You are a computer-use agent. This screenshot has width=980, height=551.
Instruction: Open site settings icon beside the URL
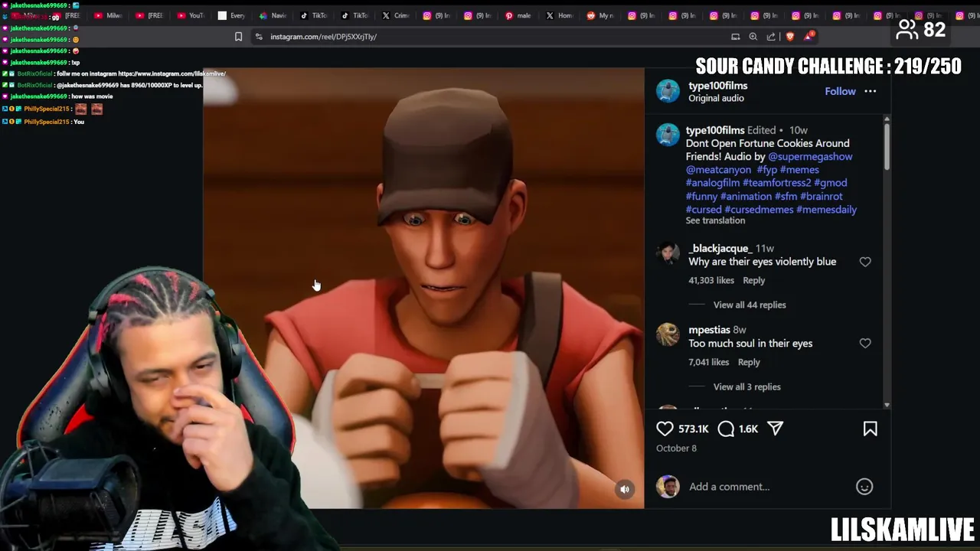(259, 37)
